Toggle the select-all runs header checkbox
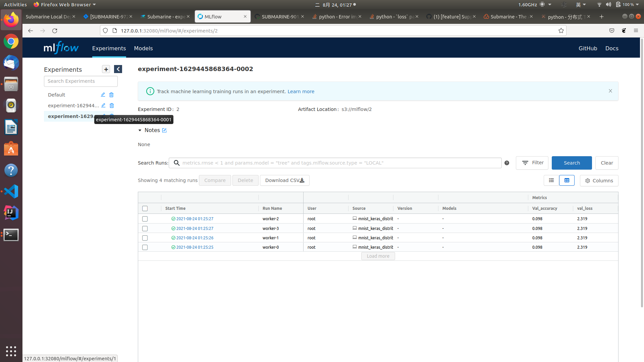This screenshot has width=644, height=362. (145, 208)
